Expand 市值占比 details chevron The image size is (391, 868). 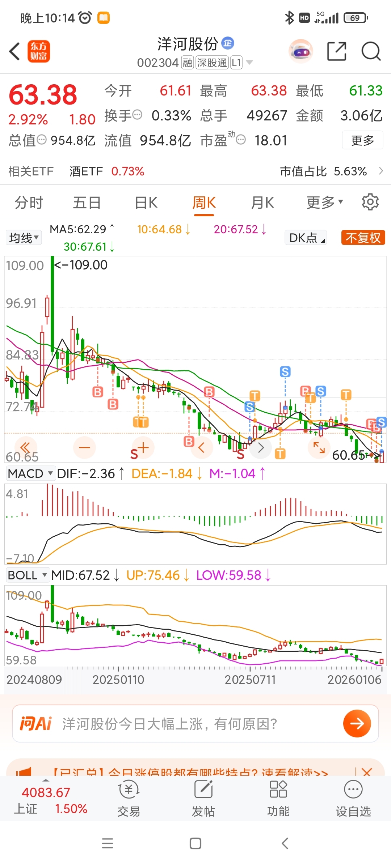pyautogui.click(x=381, y=171)
